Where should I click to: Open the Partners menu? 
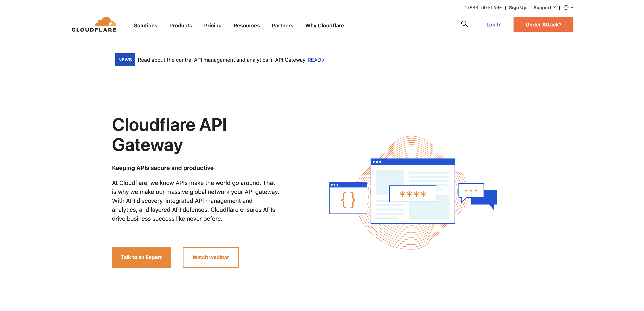[282, 26]
